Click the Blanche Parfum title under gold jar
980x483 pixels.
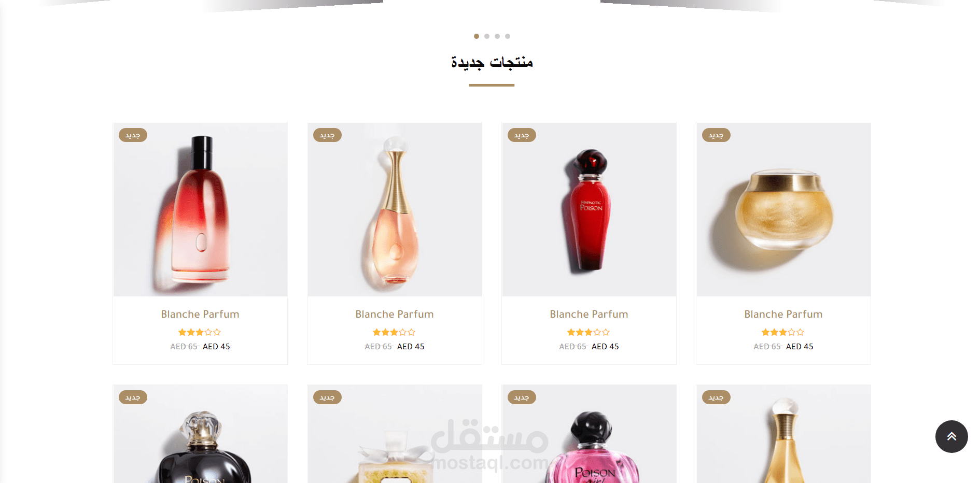[783, 314]
